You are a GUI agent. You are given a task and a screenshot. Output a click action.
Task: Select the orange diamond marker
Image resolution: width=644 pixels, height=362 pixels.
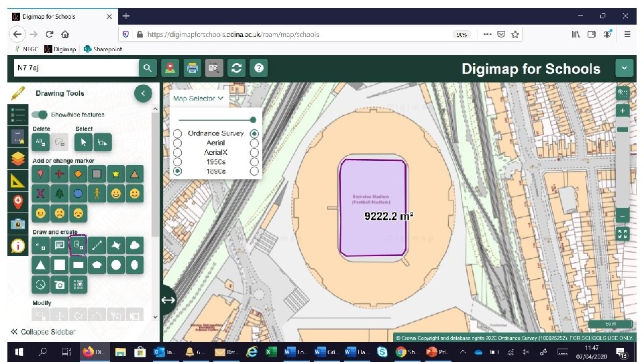(78, 174)
